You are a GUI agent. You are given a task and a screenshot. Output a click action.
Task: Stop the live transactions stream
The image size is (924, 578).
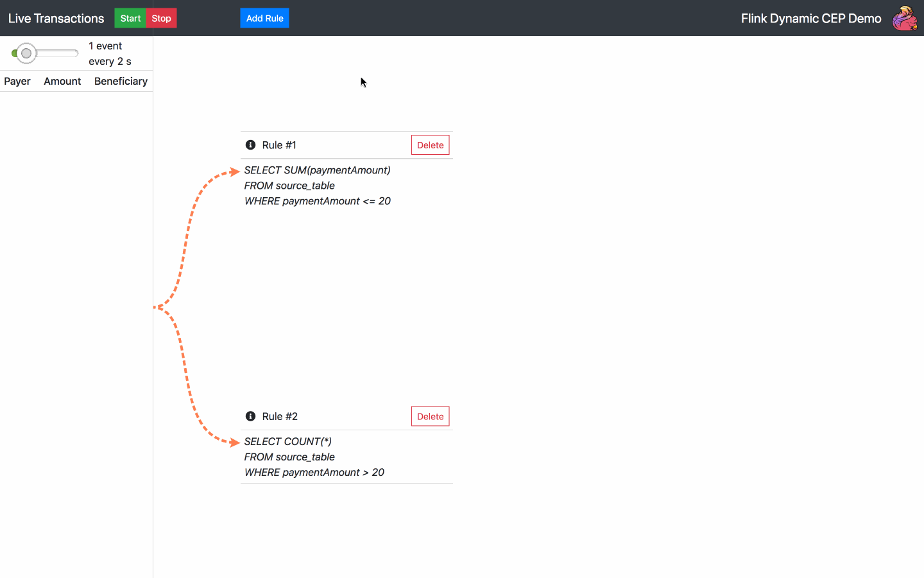pos(161,18)
